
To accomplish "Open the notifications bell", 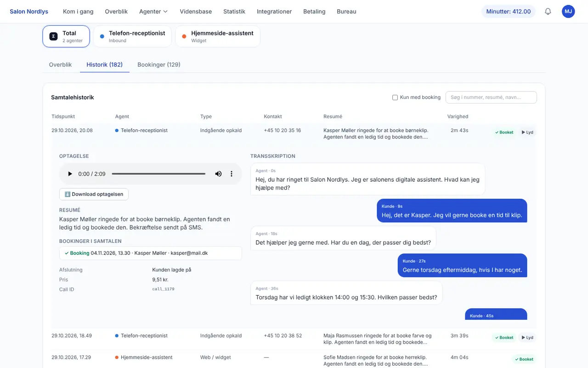I will click(548, 11).
